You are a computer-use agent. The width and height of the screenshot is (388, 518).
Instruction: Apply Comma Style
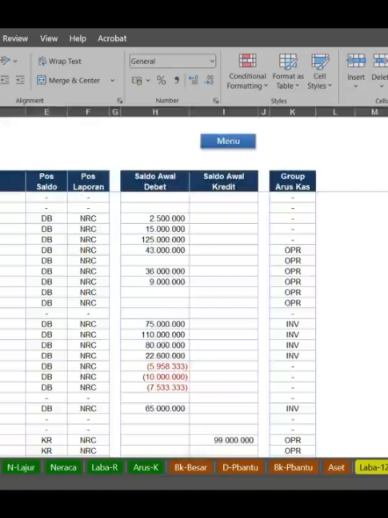[x=177, y=80]
